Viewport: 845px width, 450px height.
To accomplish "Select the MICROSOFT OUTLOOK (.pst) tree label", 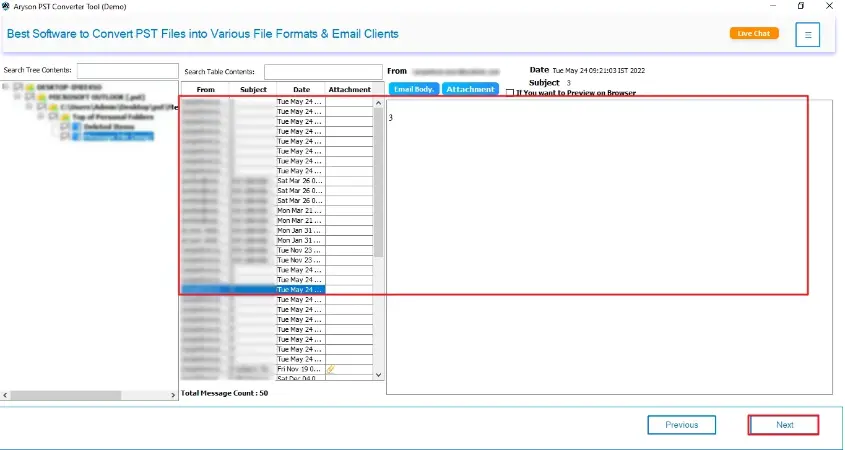I will click(x=96, y=97).
